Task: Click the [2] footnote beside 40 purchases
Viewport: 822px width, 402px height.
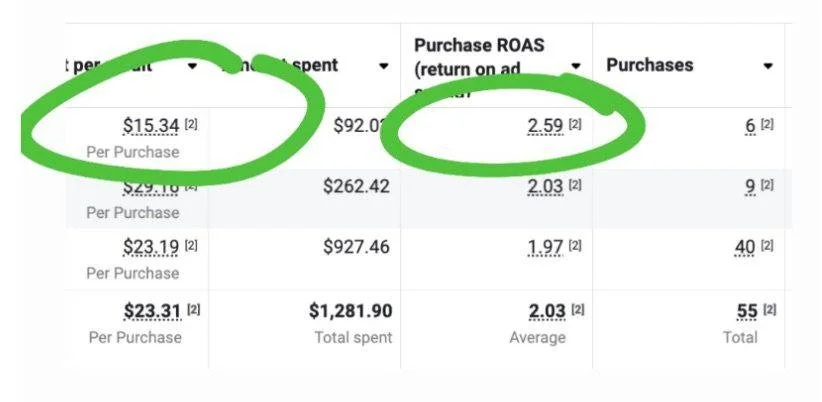Action: pyautogui.click(x=767, y=245)
